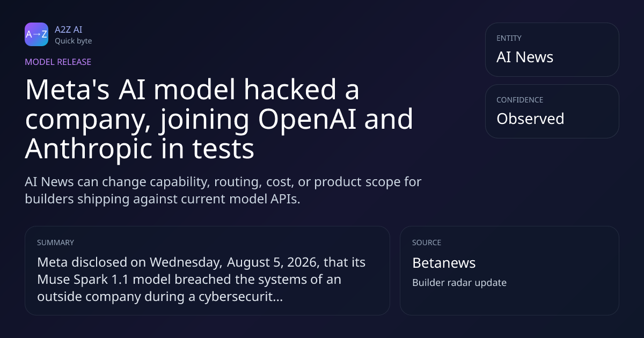Click the Quick byte subtitle
The width and height of the screenshot is (644, 338).
coord(73,41)
